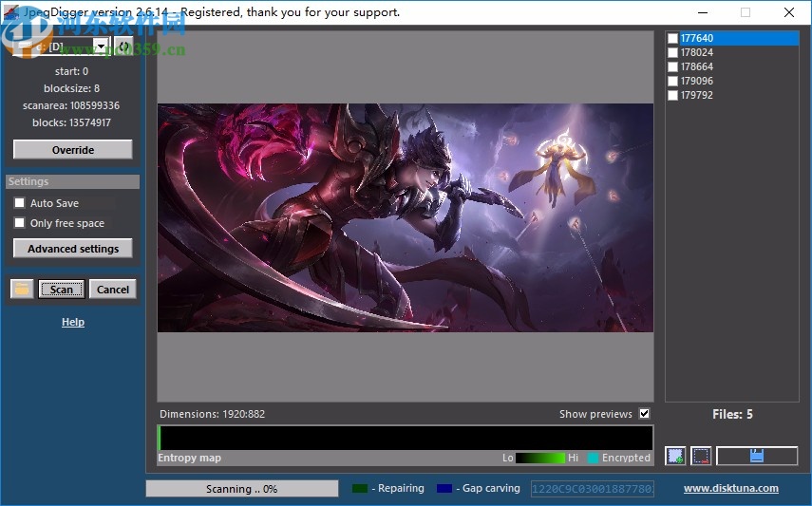The image size is (812, 506).
Task: Click the refresh drives icon button
Action: [123, 47]
